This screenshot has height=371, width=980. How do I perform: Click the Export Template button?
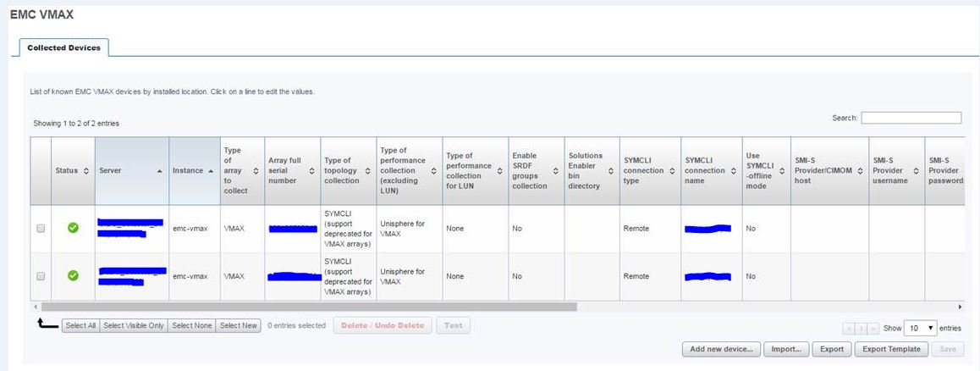(x=891, y=349)
